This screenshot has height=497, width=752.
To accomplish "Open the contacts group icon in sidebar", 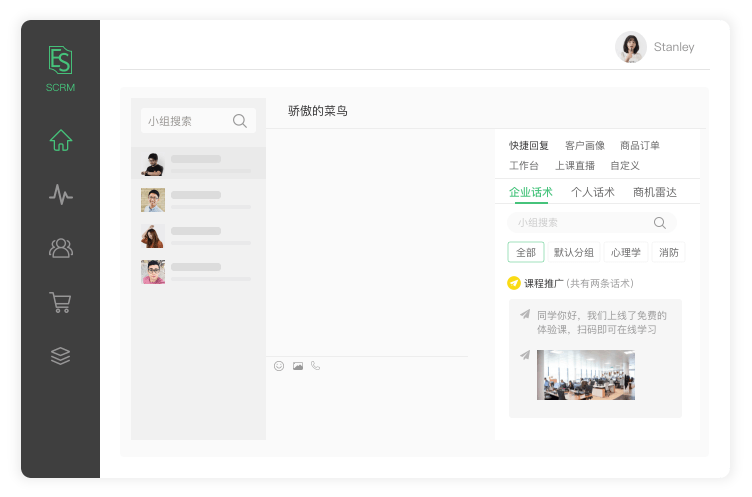I will click(61, 248).
